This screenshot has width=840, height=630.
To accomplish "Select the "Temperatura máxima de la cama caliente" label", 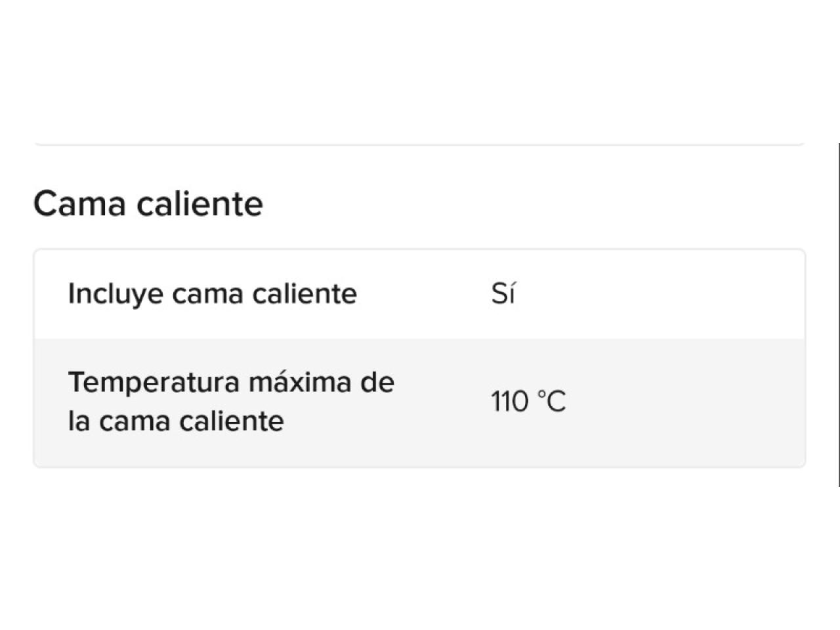I will click(231, 401).
